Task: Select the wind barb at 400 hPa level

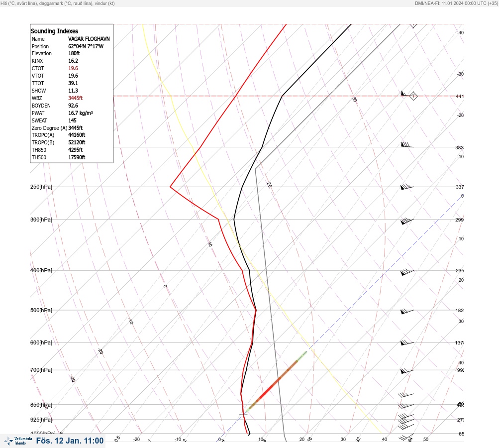Action: (x=407, y=272)
